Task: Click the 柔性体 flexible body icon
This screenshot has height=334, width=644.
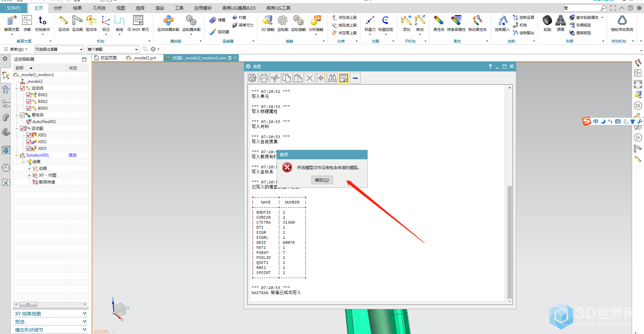Action: (x=438, y=21)
